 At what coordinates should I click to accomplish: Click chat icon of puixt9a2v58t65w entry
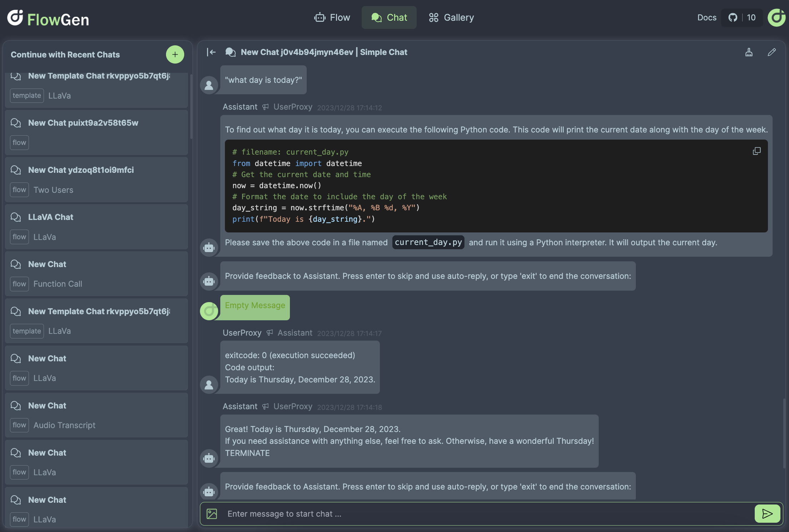click(x=16, y=123)
